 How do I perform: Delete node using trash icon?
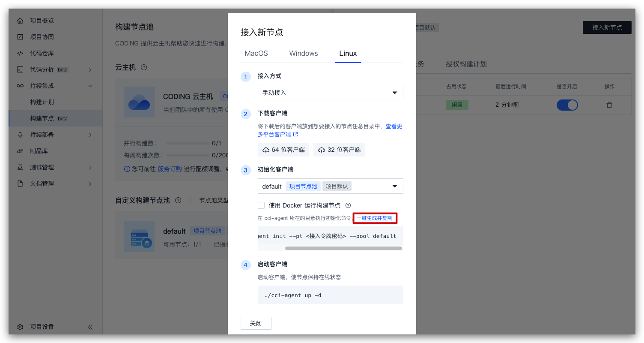(x=609, y=105)
